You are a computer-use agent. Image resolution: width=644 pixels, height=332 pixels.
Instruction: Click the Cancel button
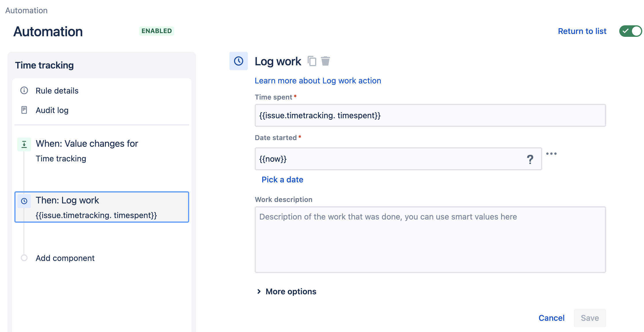[x=551, y=318]
